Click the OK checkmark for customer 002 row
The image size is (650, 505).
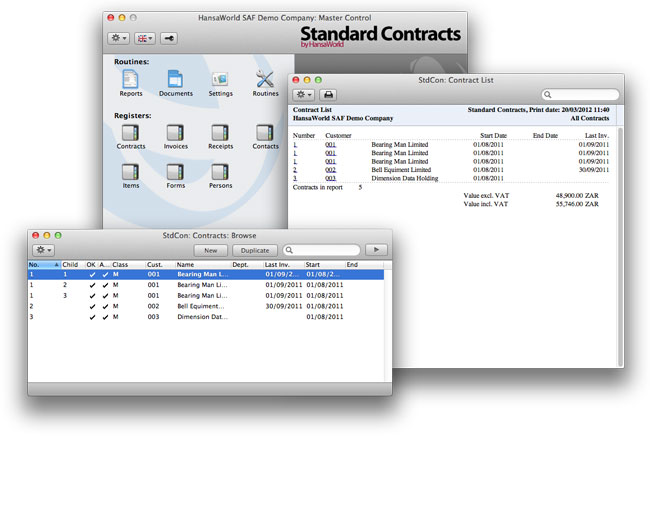pyautogui.click(x=92, y=307)
